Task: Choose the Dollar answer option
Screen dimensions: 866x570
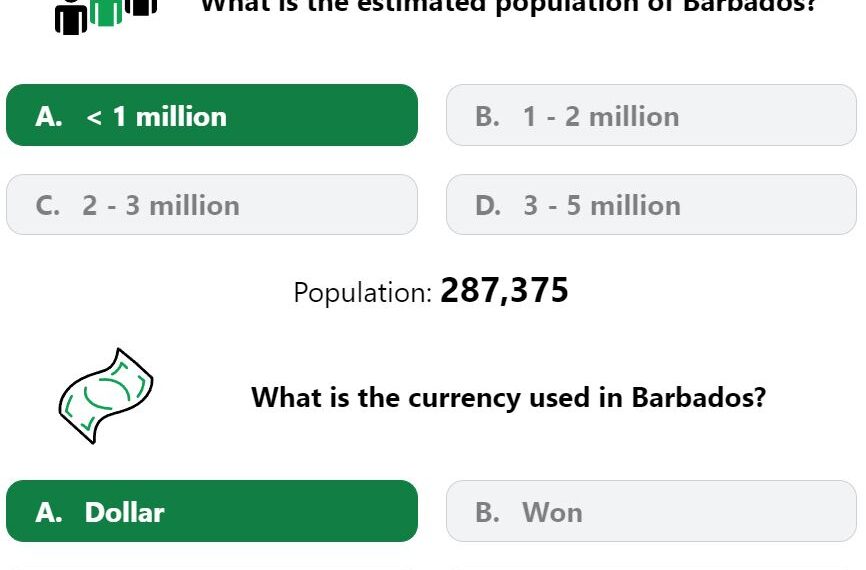Action: (212, 511)
